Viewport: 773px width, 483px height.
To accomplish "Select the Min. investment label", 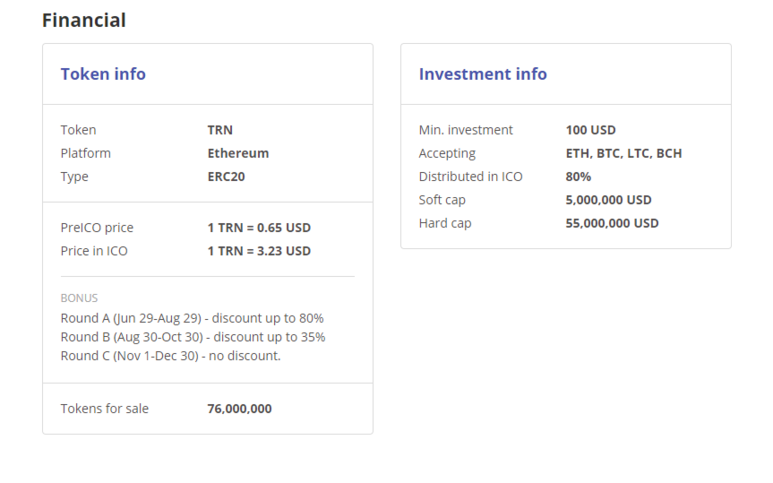I will point(465,130).
